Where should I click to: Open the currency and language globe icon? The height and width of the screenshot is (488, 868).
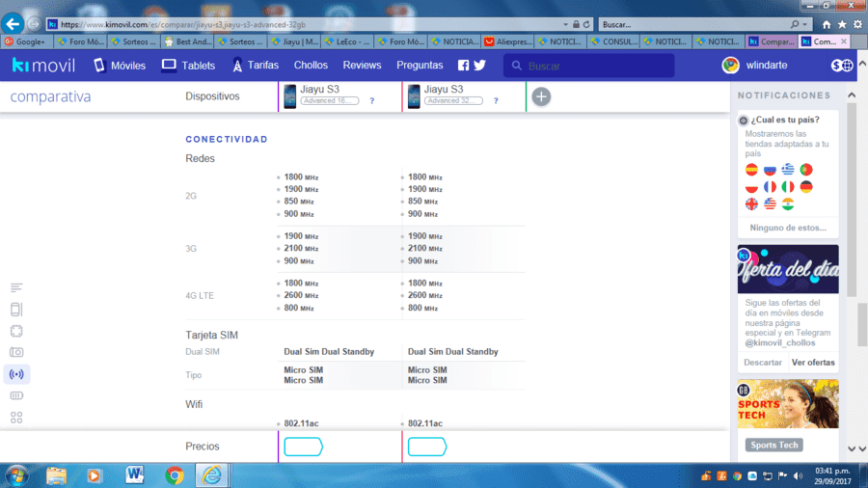click(x=841, y=66)
